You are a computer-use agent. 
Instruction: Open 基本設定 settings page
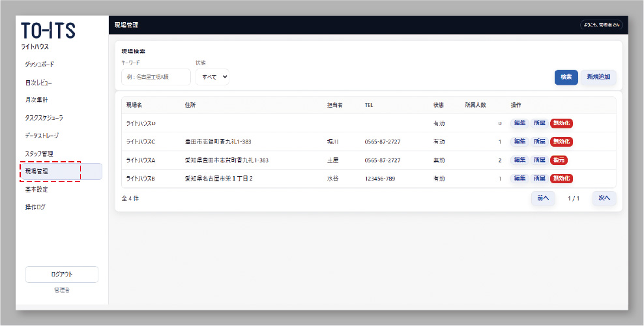tap(37, 190)
